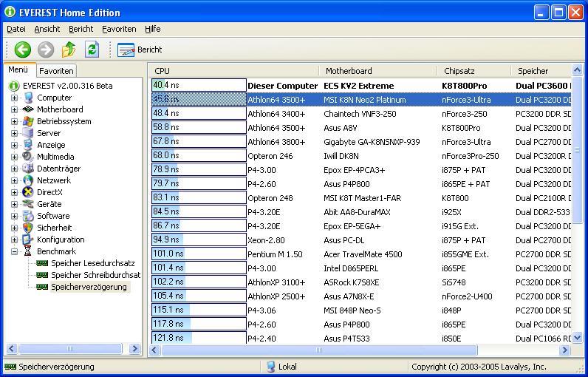Select the Konfiguration icon in the tree

tap(28, 240)
